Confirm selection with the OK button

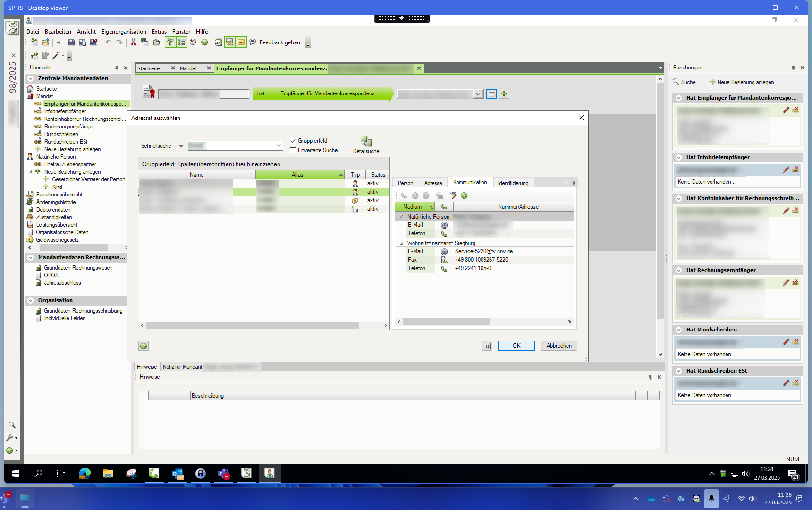[516, 346]
